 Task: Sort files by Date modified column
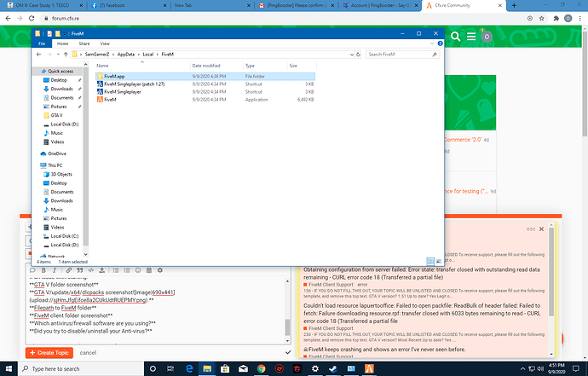click(x=207, y=65)
